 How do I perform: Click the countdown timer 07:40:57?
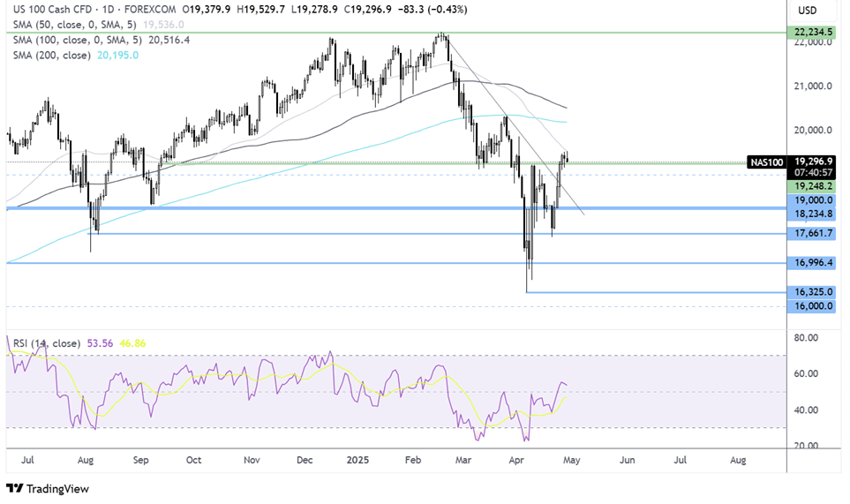tap(812, 173)
